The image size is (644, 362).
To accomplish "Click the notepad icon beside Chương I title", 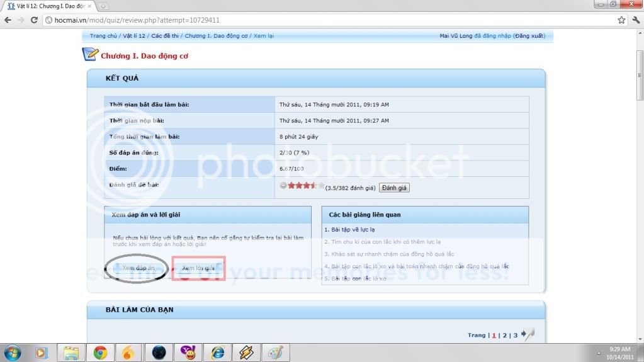I will click(91, 54).
